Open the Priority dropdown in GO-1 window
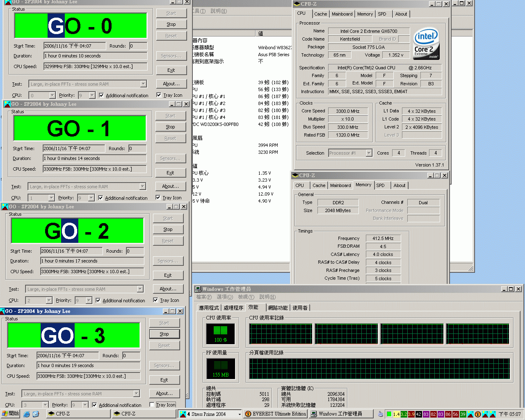Image resolution: width=525 pixels, height=420 pixels. pos(91,198)
